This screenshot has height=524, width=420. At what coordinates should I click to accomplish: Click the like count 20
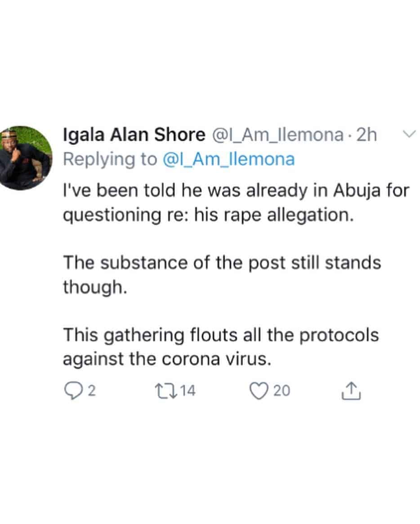(282, 391)
